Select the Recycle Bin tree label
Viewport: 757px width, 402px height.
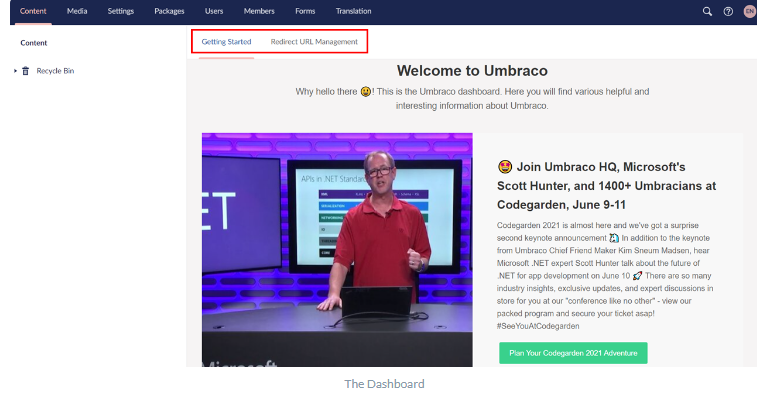click(x=55, y=71)
